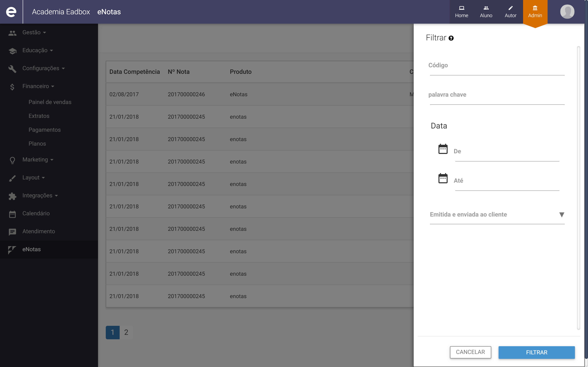This screenshot has width=588, height=367.
Task: Open Atendimento via its chat icon
Action: click(x=12, y=232)
